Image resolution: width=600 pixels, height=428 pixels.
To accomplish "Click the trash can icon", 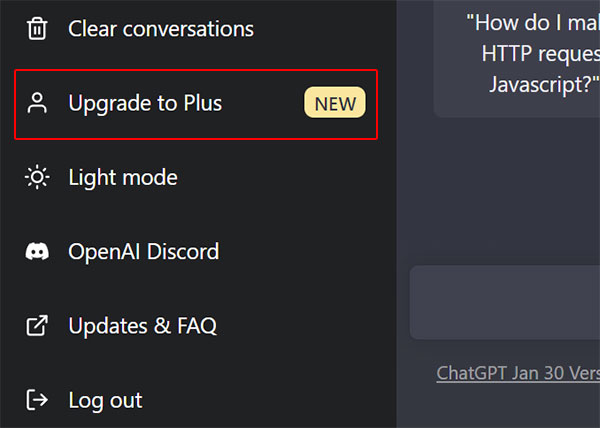I will [x=37, y=28].
